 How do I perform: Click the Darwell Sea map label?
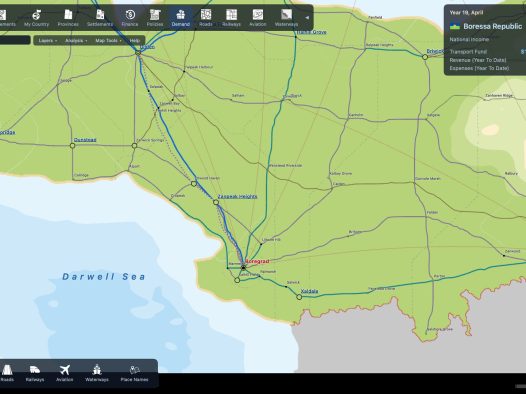(x=104, y=277)
